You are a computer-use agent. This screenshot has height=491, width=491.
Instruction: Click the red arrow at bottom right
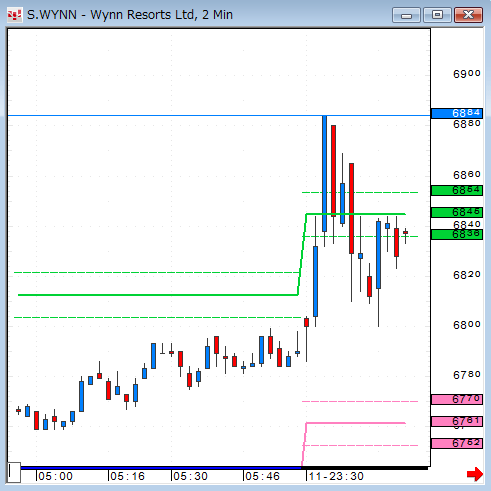[x=475, y=474]
